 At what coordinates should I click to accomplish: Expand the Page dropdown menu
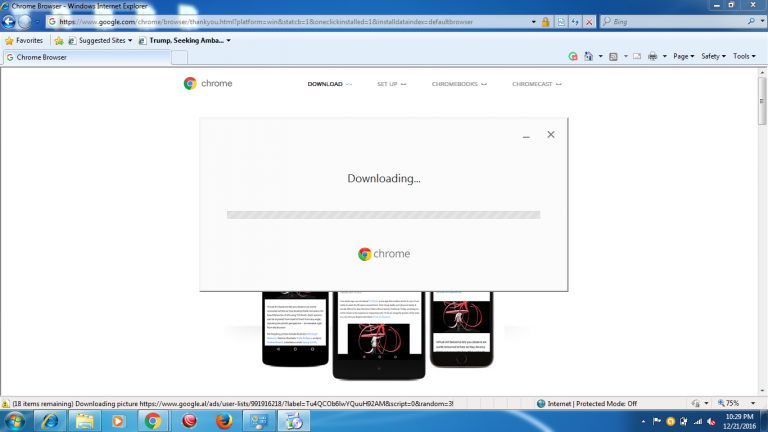[x=684, y=56]
